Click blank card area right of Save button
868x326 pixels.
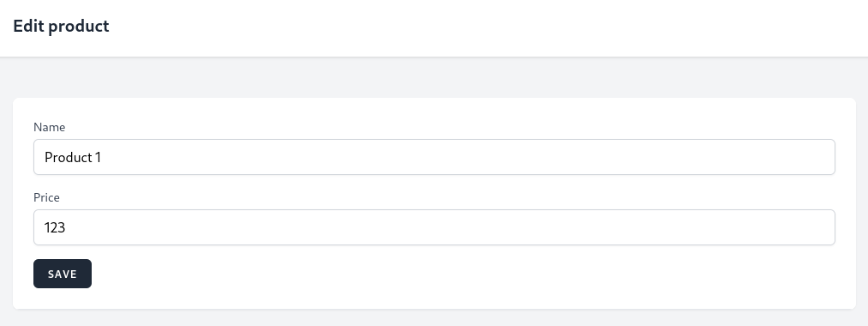470,274
